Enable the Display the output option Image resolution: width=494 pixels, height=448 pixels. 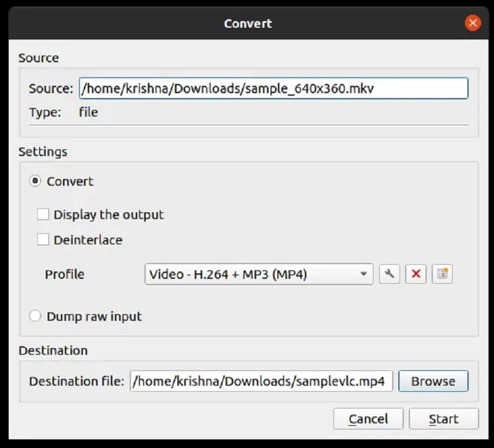(43, 215)
